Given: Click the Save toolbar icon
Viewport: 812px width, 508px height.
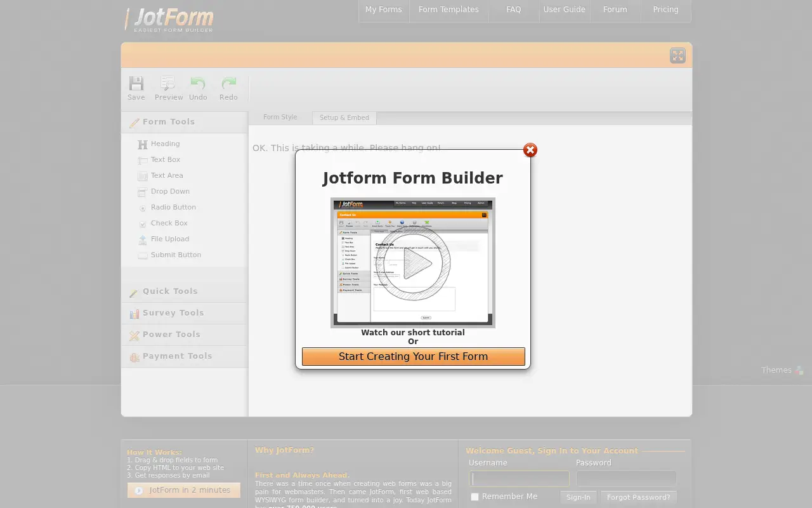Looking at the screenshot, I should coord(136,84).
